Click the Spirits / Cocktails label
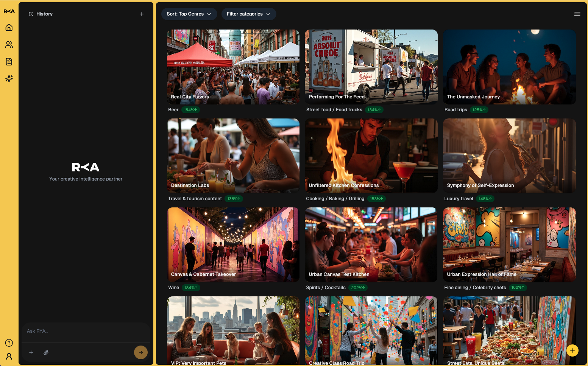 click(x=326, y=288)
